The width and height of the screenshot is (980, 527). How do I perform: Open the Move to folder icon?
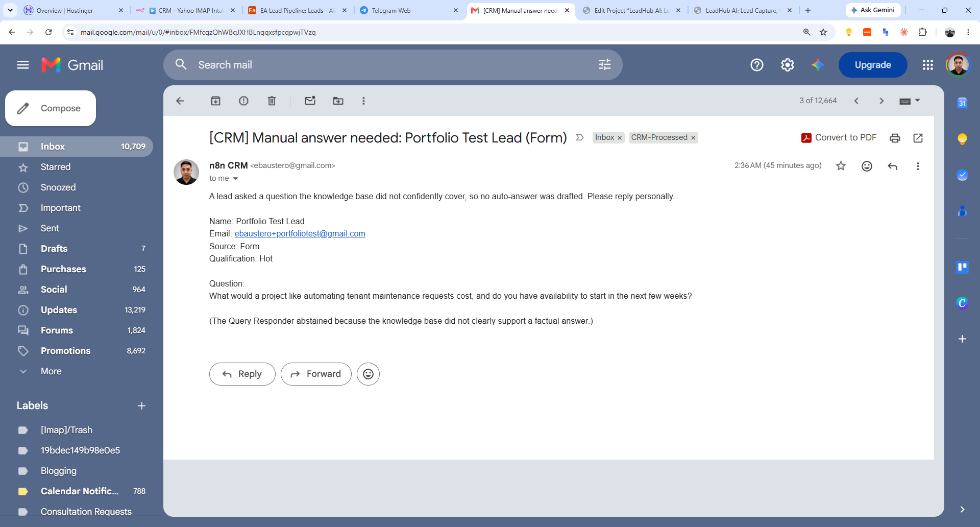point(338,101)
